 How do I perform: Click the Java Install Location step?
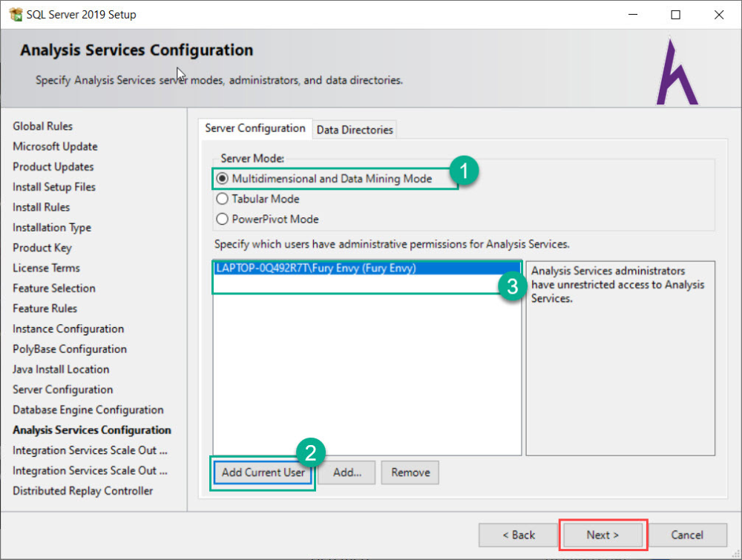[x=61, y=369]
